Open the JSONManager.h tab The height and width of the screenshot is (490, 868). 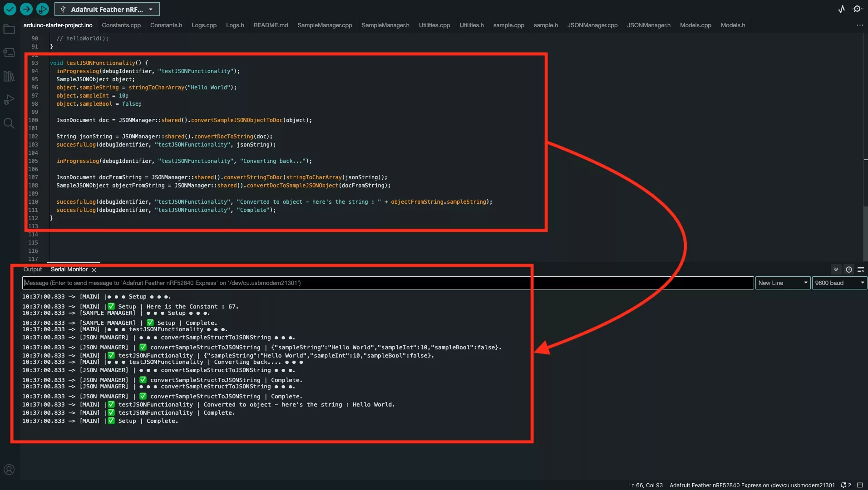pyautogui.click(x=649, y=25)
